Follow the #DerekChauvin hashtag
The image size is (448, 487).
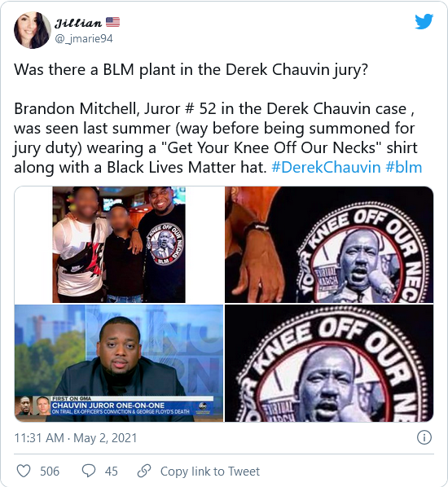coord(326,167)
